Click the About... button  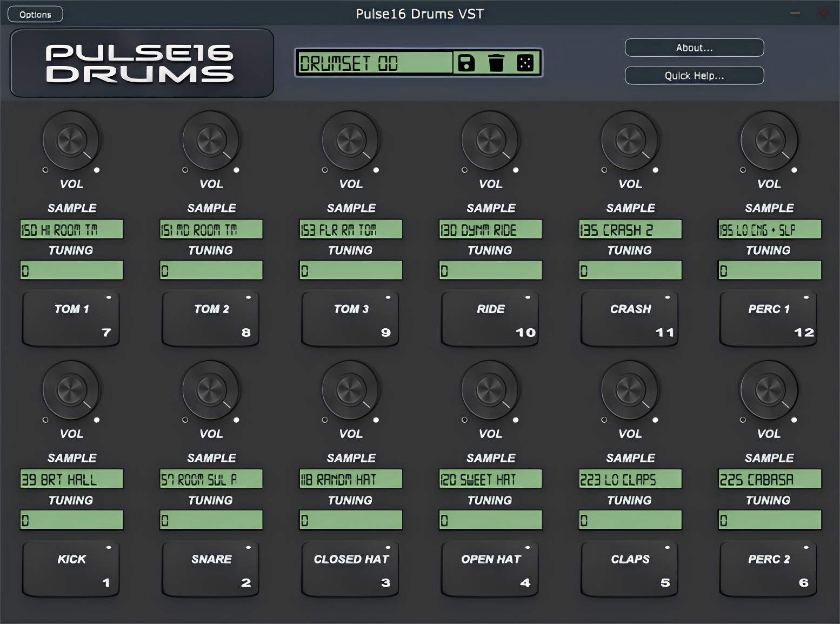click(x=695, y=48)
